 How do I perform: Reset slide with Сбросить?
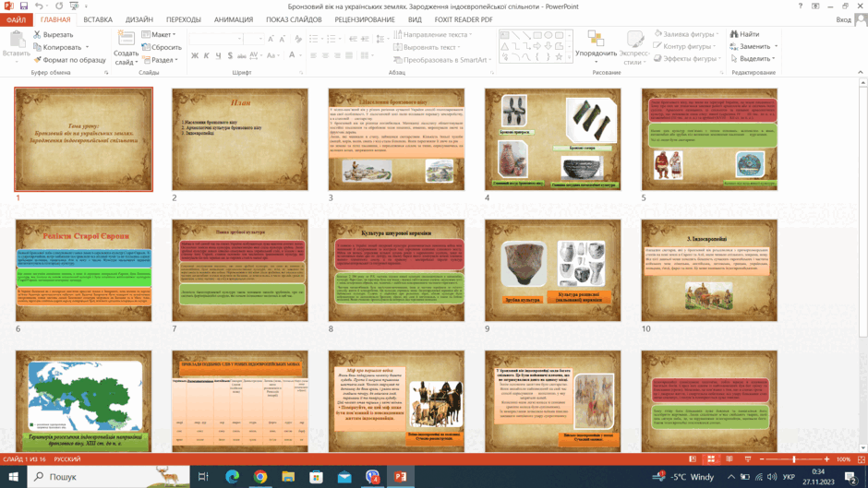(x=162, y=47)
